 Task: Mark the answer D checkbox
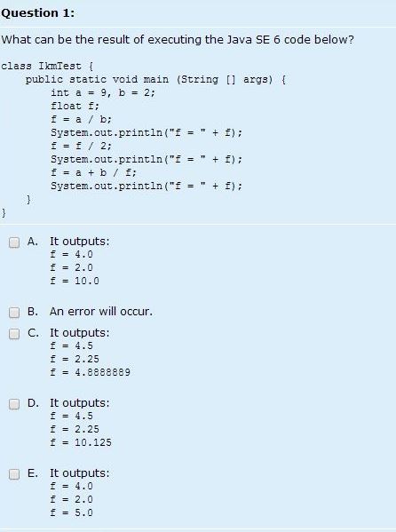click(14, 404)
